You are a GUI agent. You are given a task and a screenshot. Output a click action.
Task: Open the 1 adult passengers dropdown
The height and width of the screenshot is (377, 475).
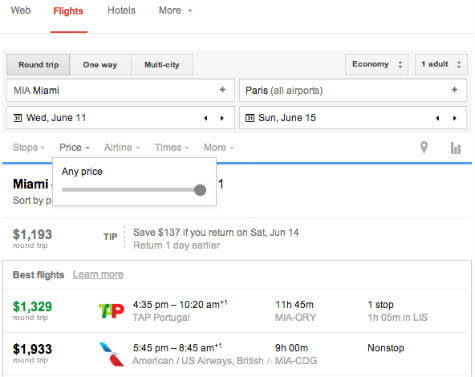(x=441, y=64)
